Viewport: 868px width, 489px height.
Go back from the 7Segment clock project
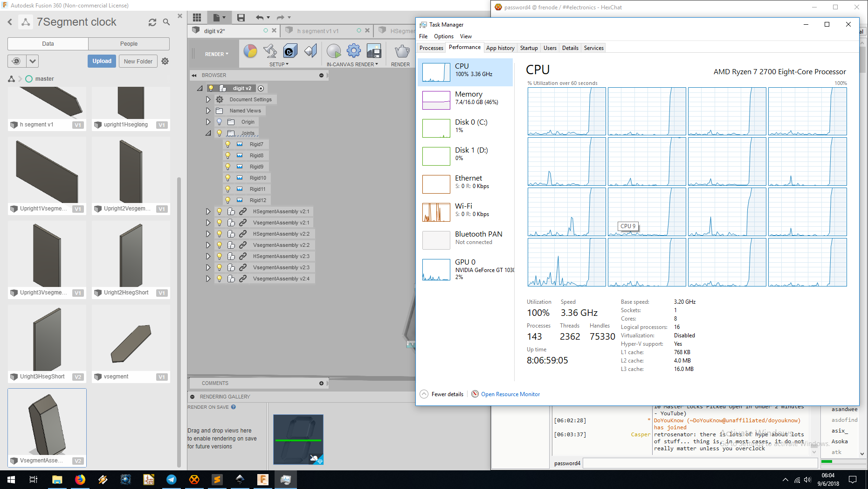(10, 22)
